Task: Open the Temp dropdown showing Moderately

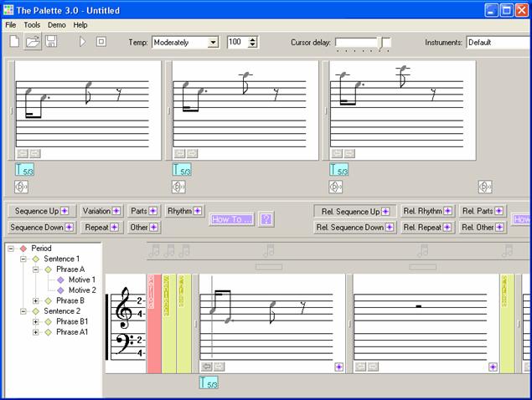Action: point(212,42)
